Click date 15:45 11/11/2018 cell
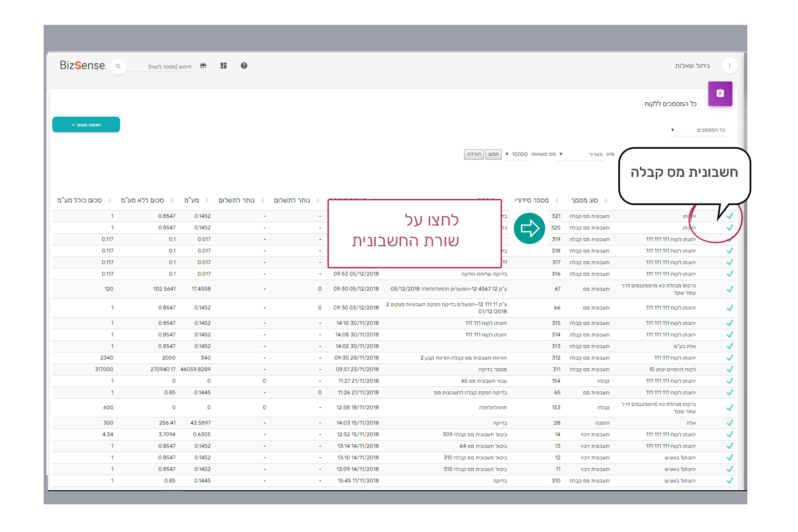798x532 pixels. coord(358,481)
